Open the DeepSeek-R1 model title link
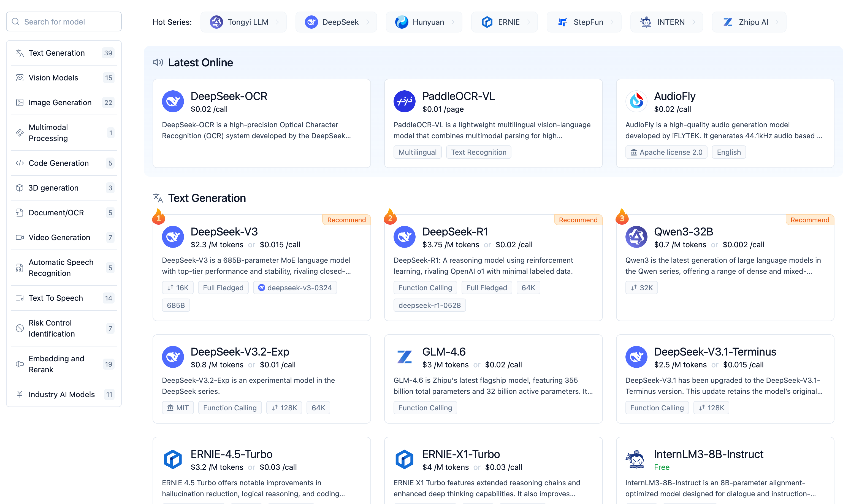The width and height of the screenshot is (851, 504). [x=455, y=232]
